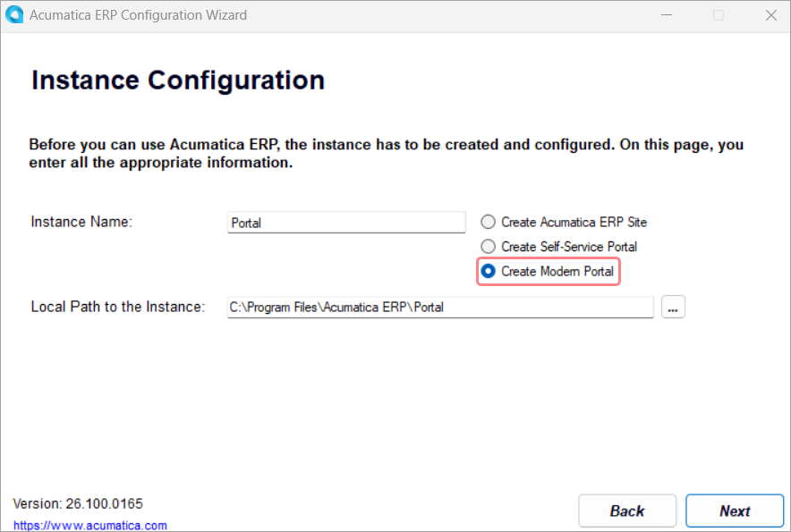Click the Version 26.100.0165 text

78,503
